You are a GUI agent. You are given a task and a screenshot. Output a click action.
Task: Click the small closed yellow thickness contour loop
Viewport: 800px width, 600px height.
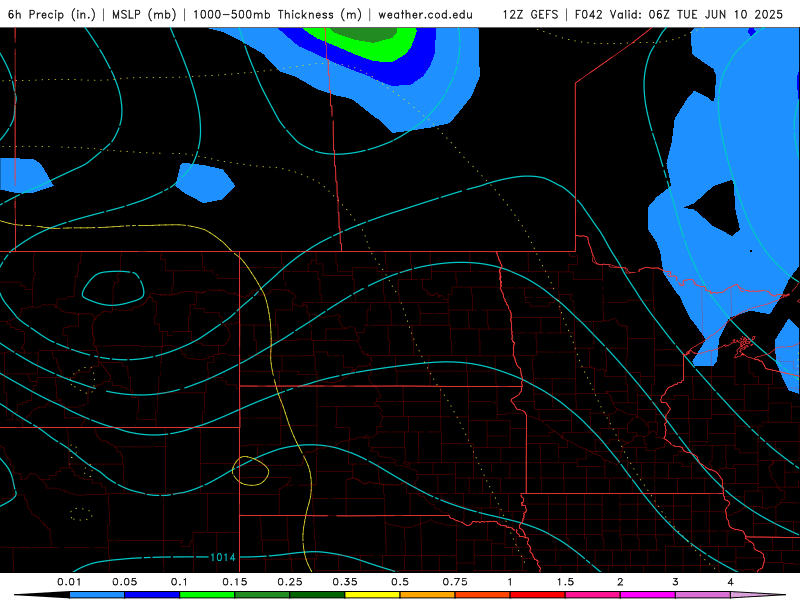click(251, 471)
